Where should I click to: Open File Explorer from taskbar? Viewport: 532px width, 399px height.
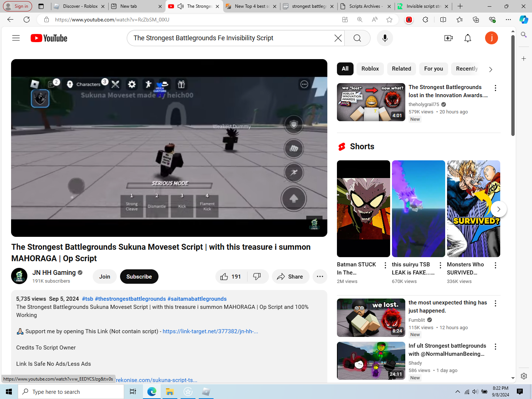(x=170, y=392)
